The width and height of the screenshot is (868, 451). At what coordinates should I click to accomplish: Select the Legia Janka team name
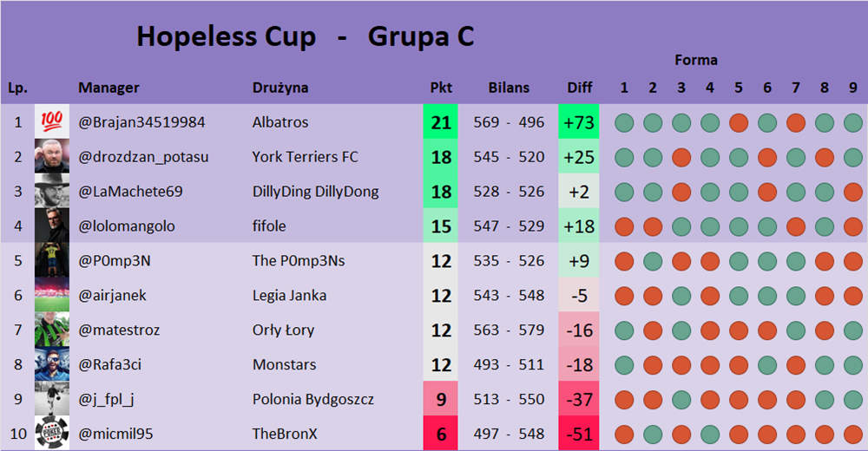click(290, 296)
